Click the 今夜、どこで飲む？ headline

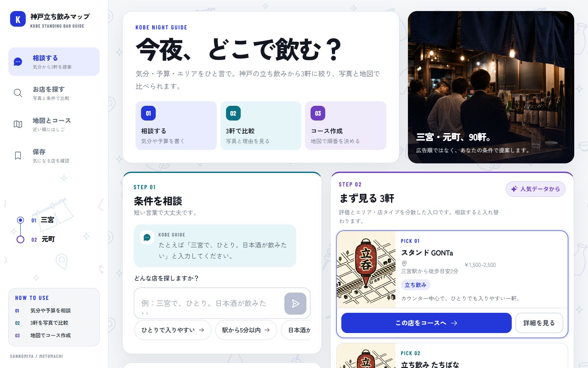(238, 49)
